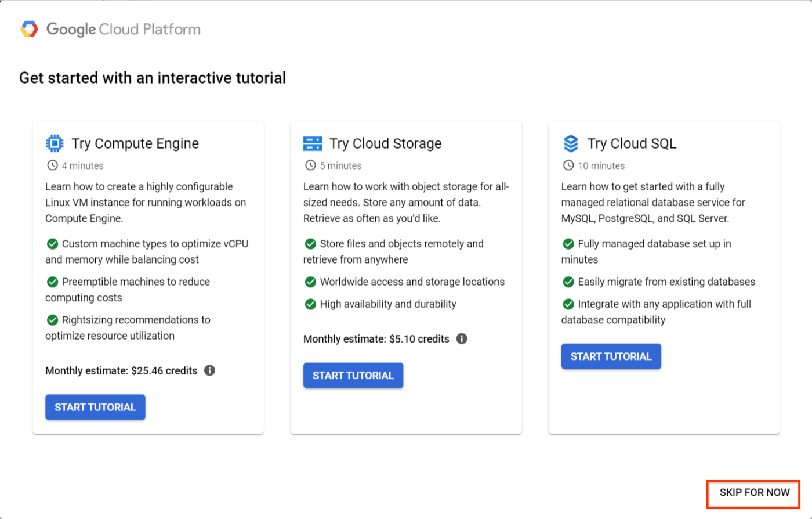Image resolution: width=812 pixels, height=519 pixels.
Task: Click the Cloud SQL stack icon
Action: coord(571,143)
